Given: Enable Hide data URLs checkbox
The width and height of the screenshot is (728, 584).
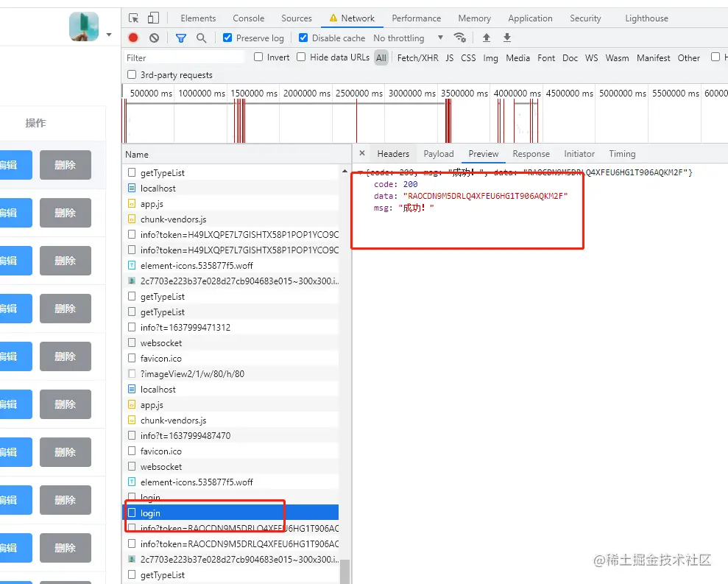Looking at the screenshot, I should point(301,57).
